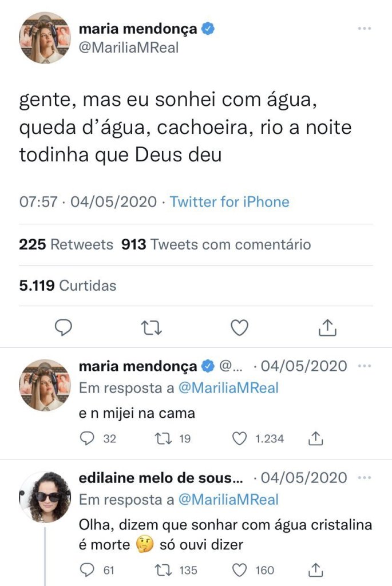Reply to the main tweet about dreaming of water
Viewport: 392px width, 586px height.
tap(63, 327)
